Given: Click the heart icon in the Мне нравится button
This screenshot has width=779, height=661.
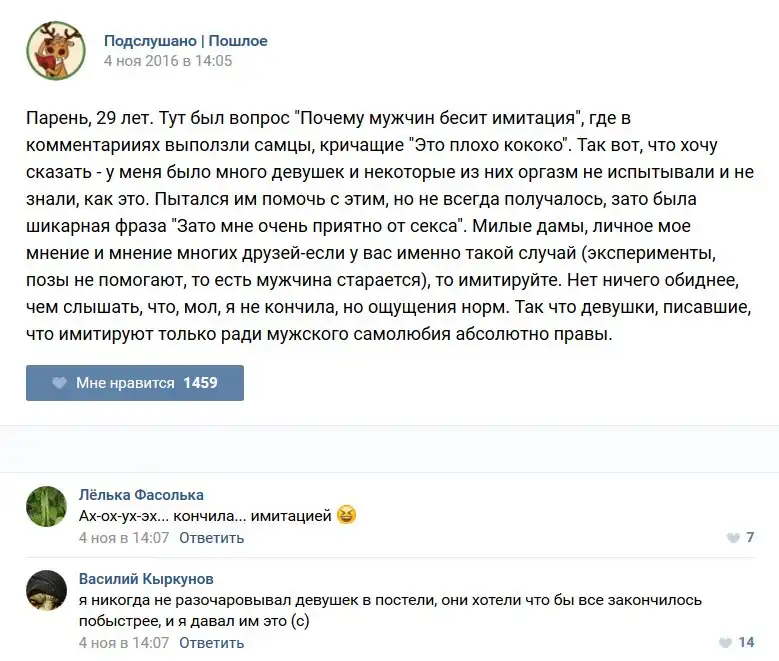Looking at the screenshot, I should [x=59, y=383].
